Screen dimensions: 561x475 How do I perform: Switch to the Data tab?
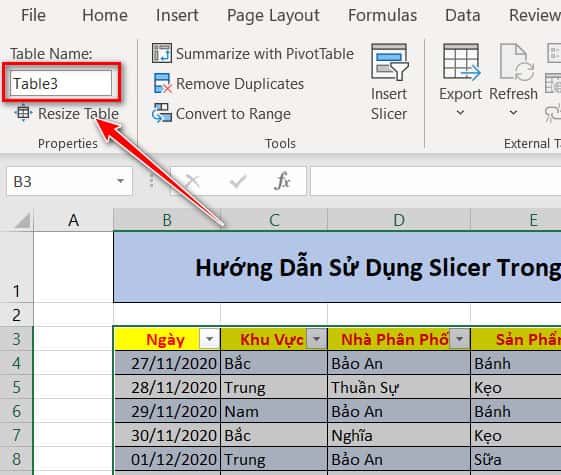click(463, 15)
